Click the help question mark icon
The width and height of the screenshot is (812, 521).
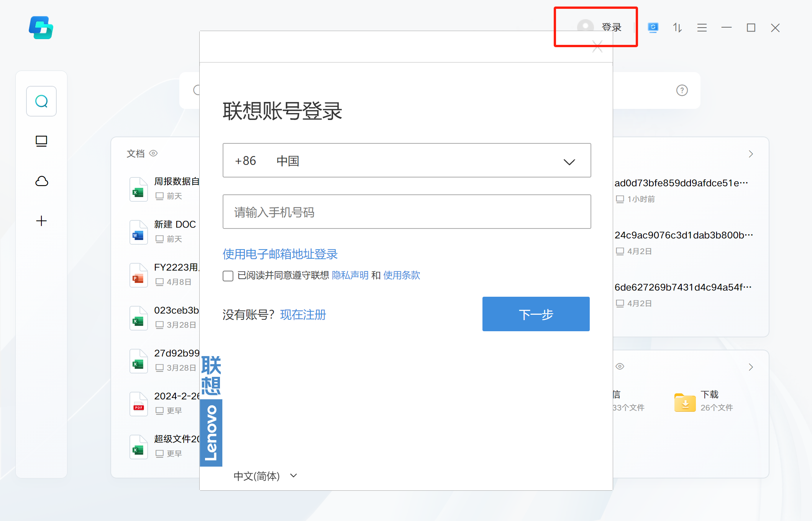click(x=682, y=90)
